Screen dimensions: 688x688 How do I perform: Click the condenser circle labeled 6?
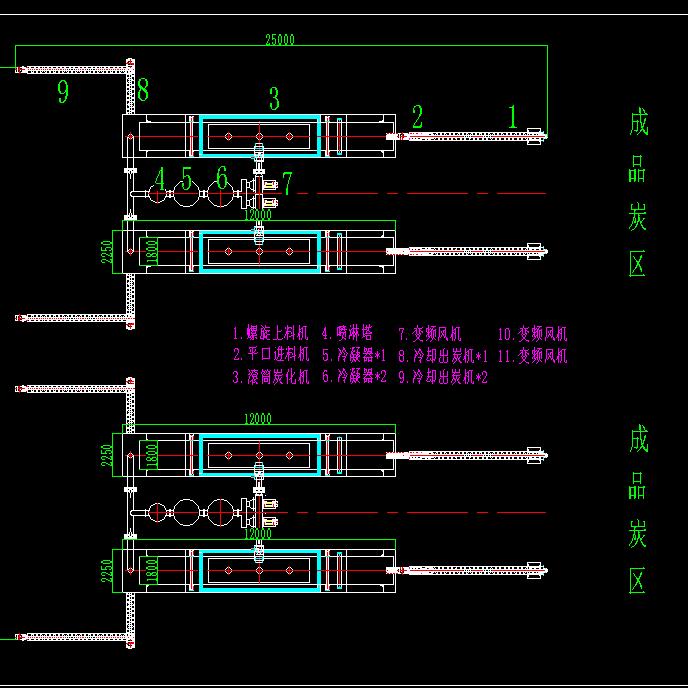[x=222, y=196]
